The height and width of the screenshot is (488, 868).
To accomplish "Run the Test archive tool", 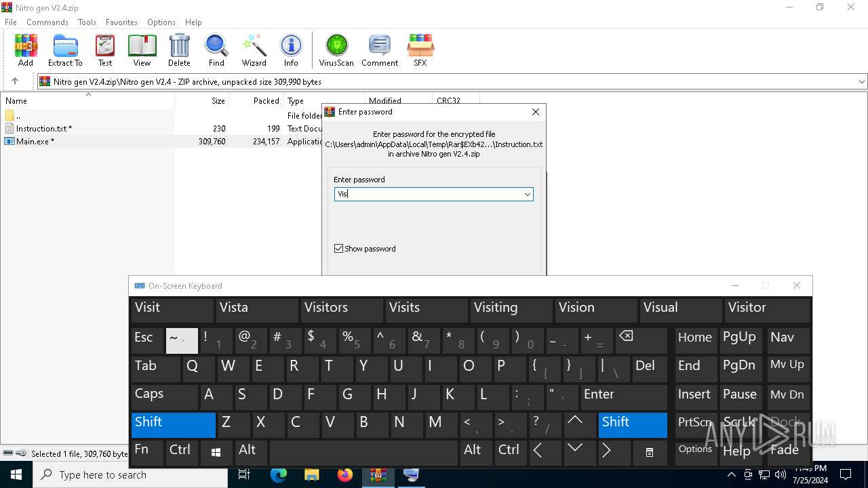I will 105,50.
